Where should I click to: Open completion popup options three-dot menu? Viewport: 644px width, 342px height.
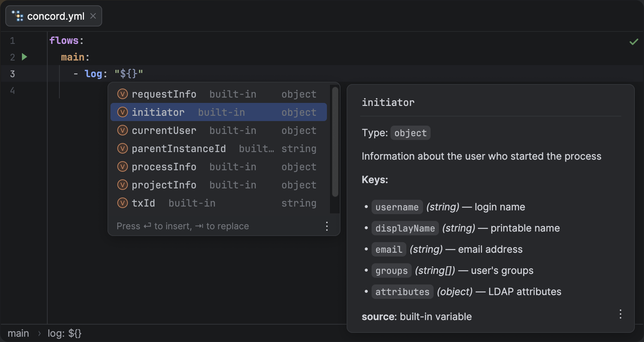click(327, 226)
